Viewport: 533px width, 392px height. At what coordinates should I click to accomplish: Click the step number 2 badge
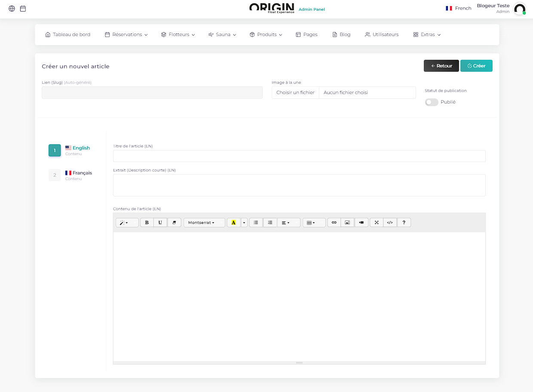pyautogui.click(x=55, y=175)
